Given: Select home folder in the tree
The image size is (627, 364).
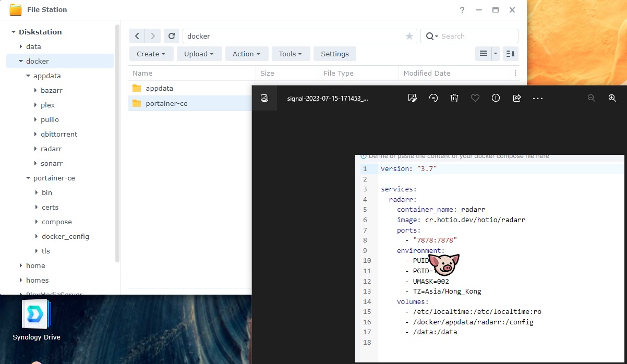Looking at the screenshot, I should coord(35,265).
